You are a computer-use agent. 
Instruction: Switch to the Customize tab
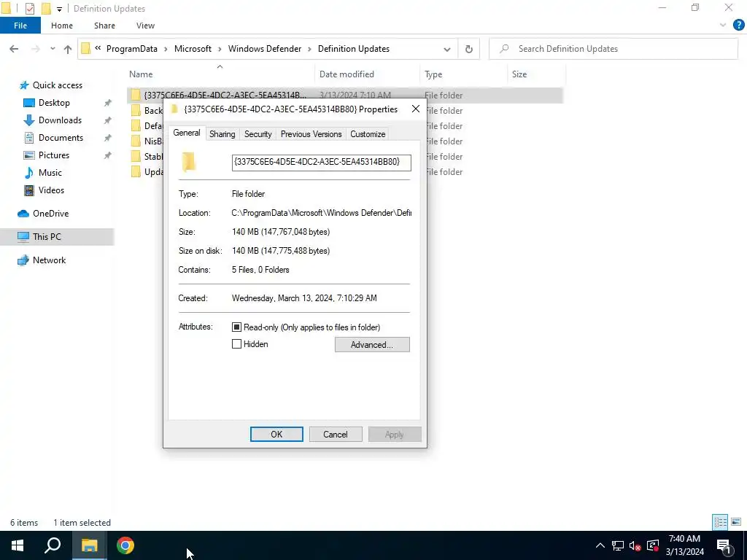click(368, 134)
